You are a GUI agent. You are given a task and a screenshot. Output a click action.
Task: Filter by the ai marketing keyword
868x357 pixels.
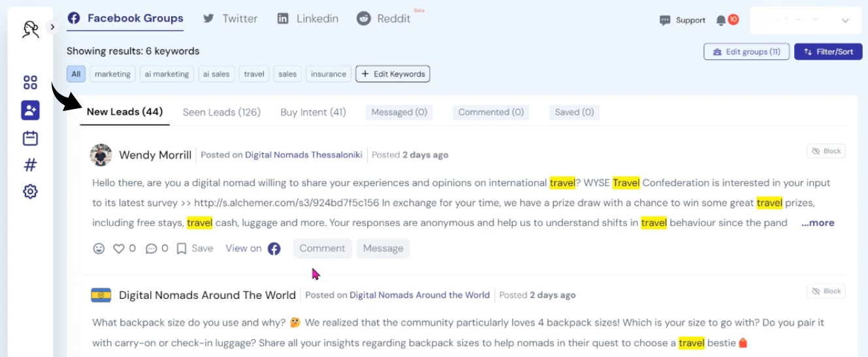167,74
